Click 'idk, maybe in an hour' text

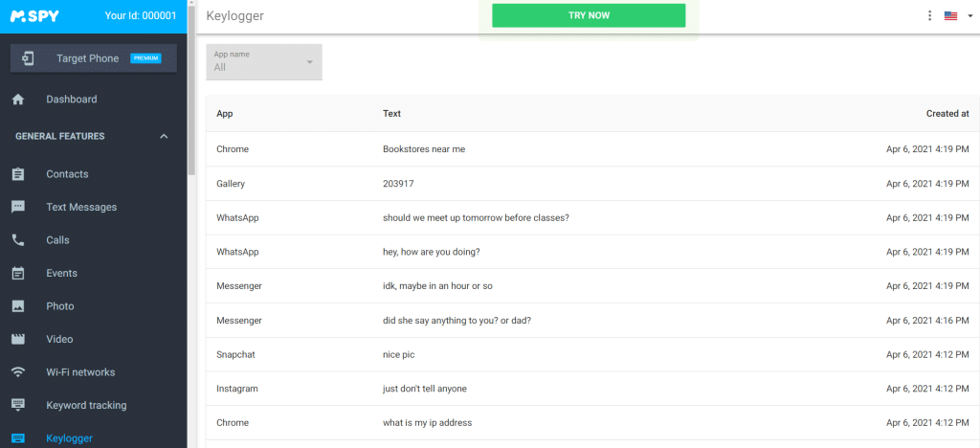pyautogui.click(x=438, y=285)
